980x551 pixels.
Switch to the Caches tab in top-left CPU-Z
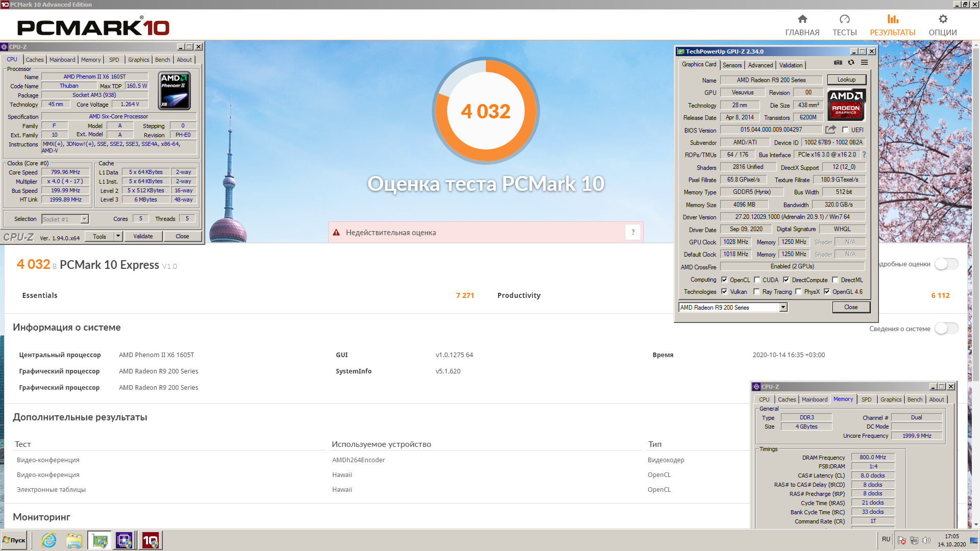point(35,60)
